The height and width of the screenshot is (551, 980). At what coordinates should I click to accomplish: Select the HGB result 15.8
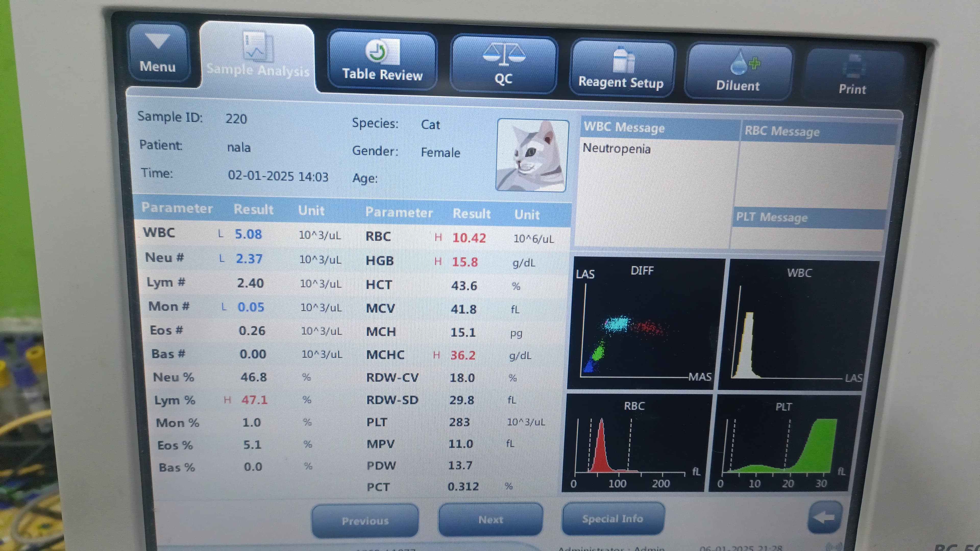pyautogui.click(x=464, y=262)
